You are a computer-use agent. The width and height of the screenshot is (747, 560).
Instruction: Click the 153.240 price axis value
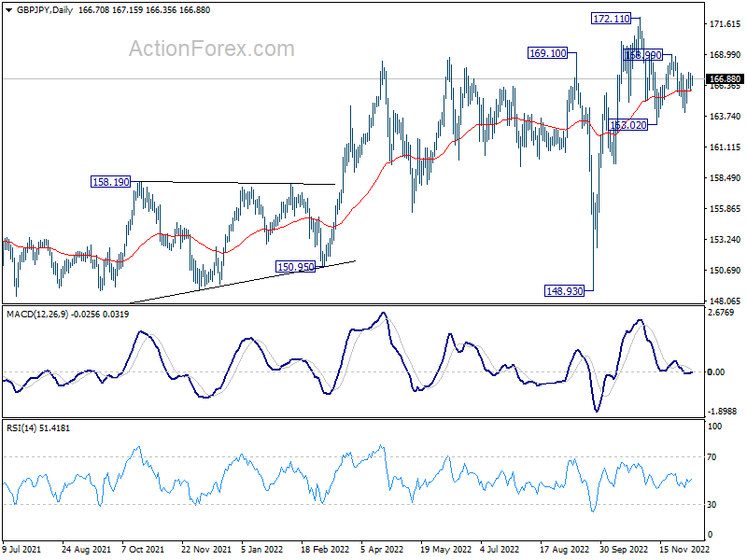click(726, 240)
